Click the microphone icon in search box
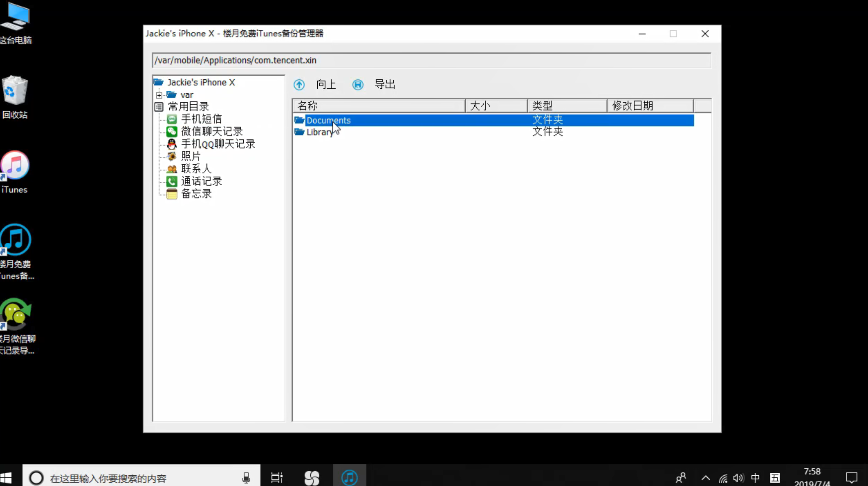The width and height of the screenshot is (868, 486). pyautogui.click(x=246, y=478)
